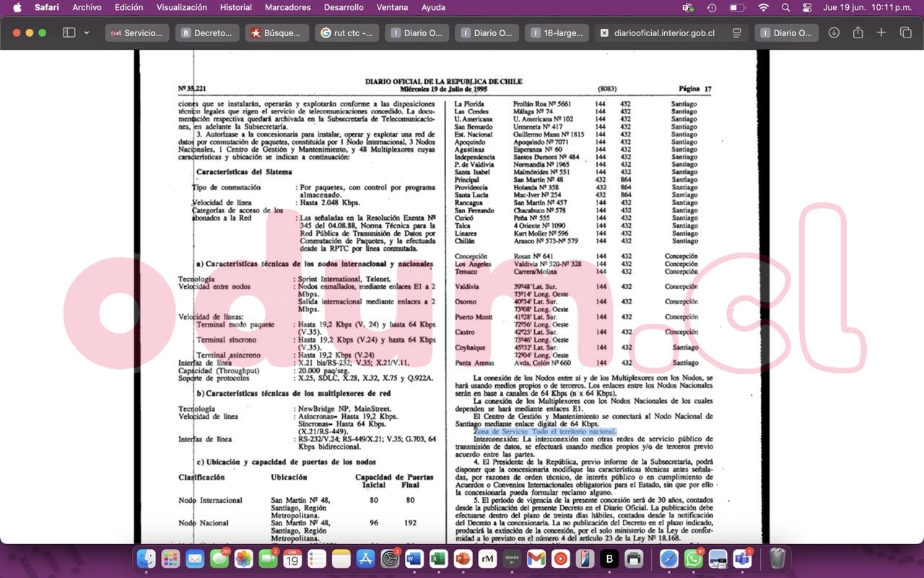This screenshot has width=924, height=578.
Task: Switch to the 'rut ctc' Google tab
Action: pos(347,33)
